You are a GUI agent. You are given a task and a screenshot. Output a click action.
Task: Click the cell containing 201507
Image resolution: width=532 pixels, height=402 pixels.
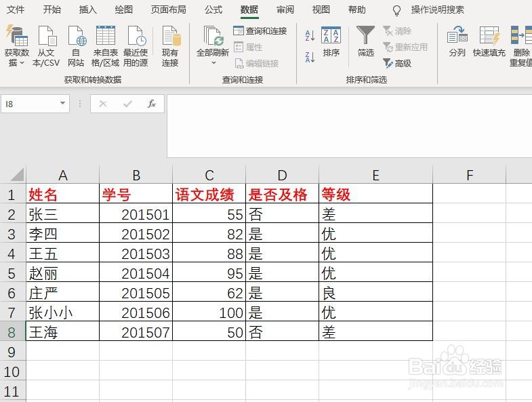[x=136, y=331]
